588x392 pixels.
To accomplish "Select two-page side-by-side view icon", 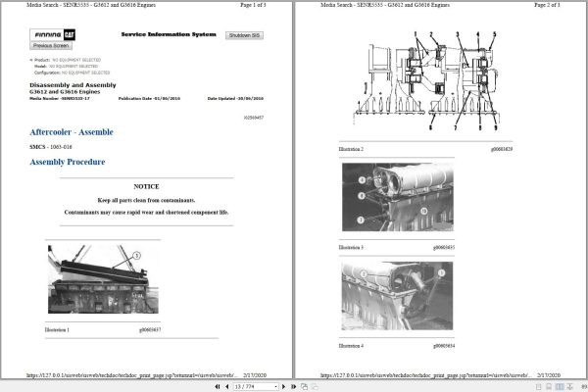I will (x=560, y=387).
